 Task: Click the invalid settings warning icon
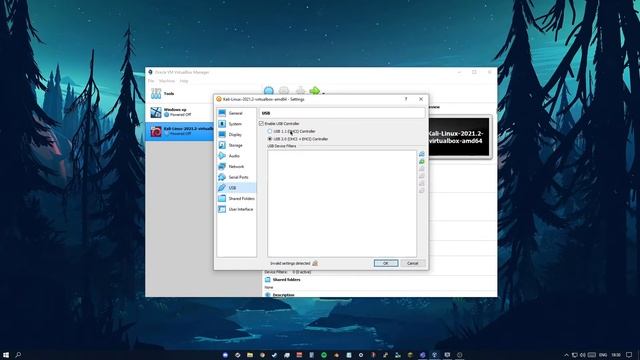click(315, 263)
